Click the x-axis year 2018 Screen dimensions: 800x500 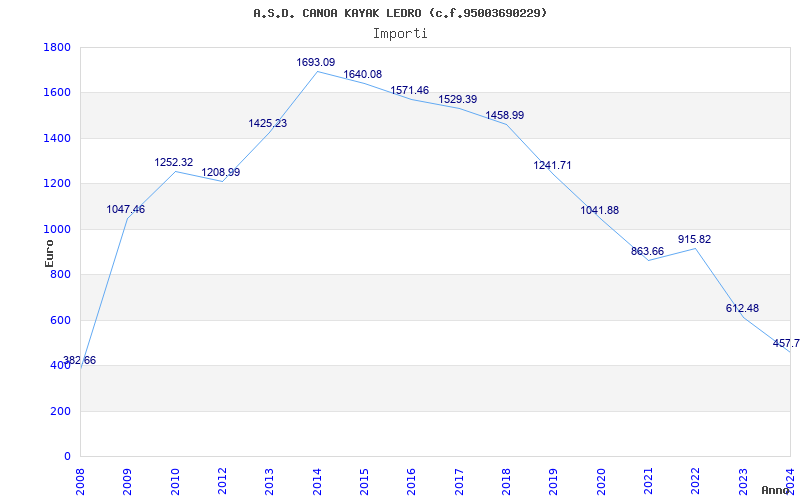pos(506,482)
